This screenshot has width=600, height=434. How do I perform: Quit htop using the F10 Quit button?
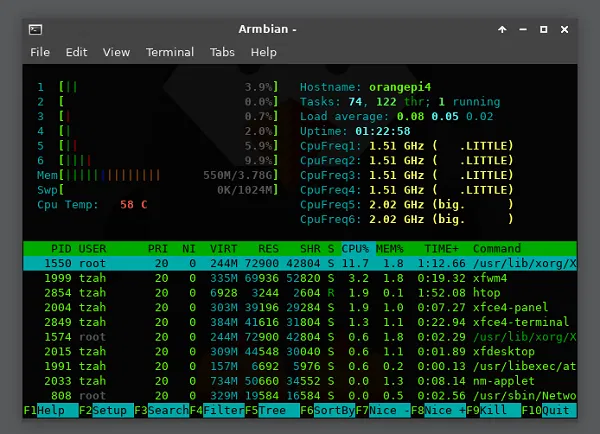[x=553, y=410]
